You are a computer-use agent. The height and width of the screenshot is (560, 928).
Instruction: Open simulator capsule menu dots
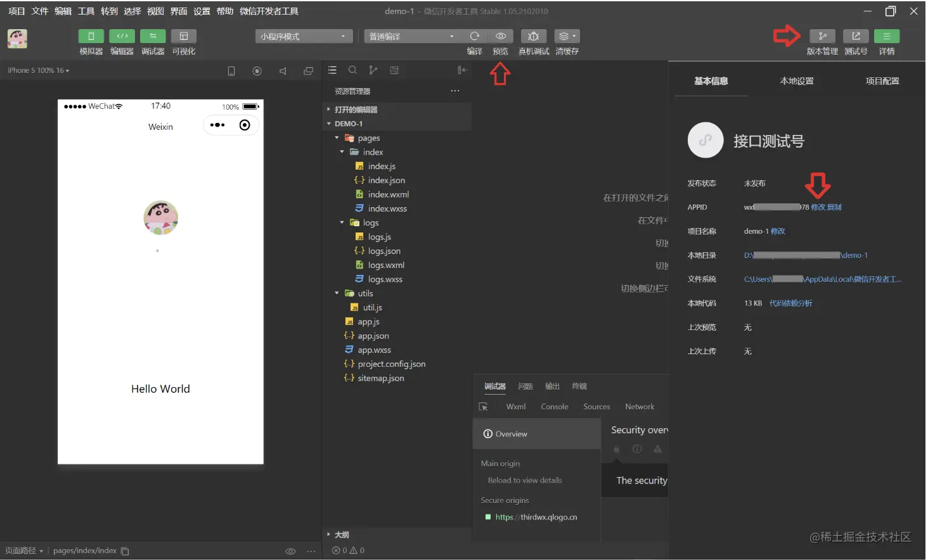217,125
